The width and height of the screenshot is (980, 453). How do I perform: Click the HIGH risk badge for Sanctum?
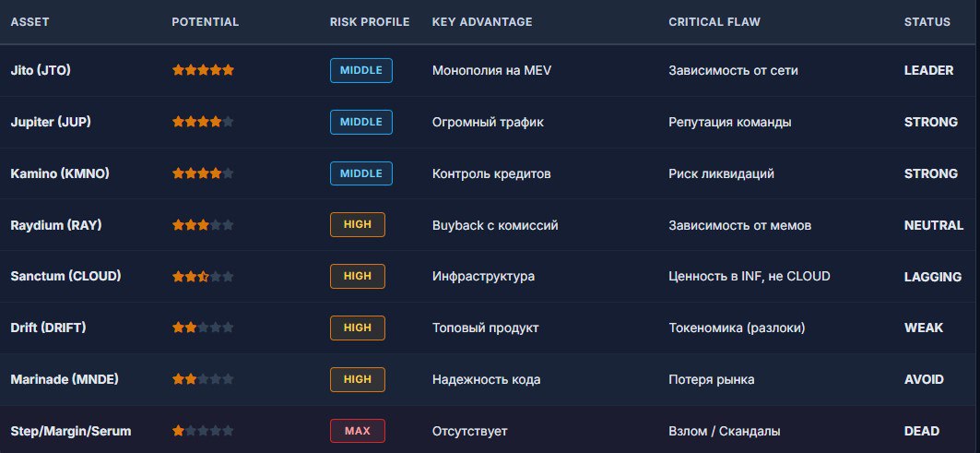coord(358,277)
